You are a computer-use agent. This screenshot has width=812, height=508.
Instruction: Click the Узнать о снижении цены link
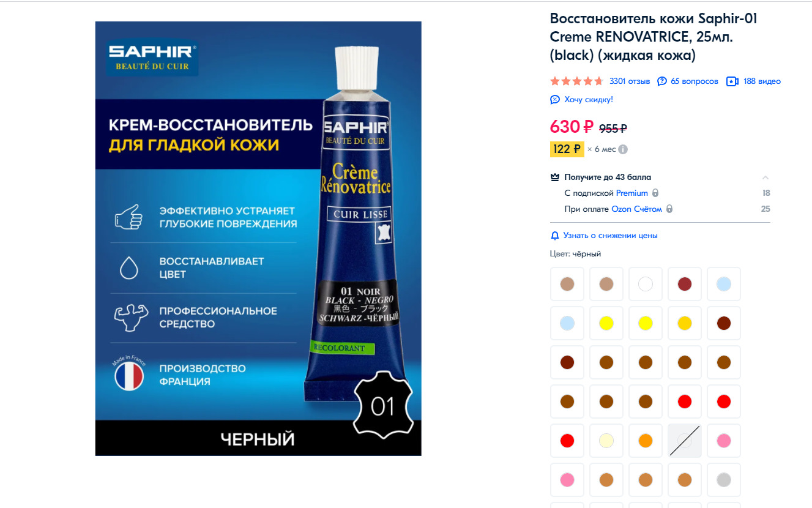pos(611,236)
